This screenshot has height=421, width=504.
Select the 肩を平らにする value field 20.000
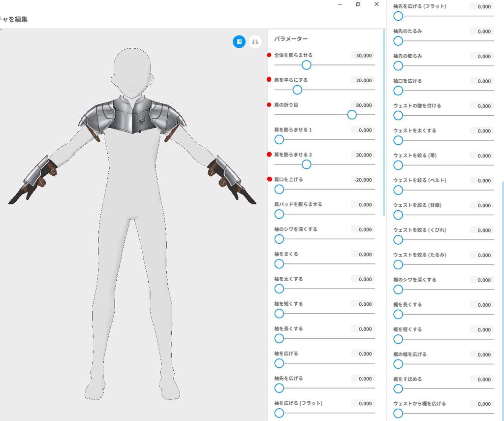click(363, 80)
